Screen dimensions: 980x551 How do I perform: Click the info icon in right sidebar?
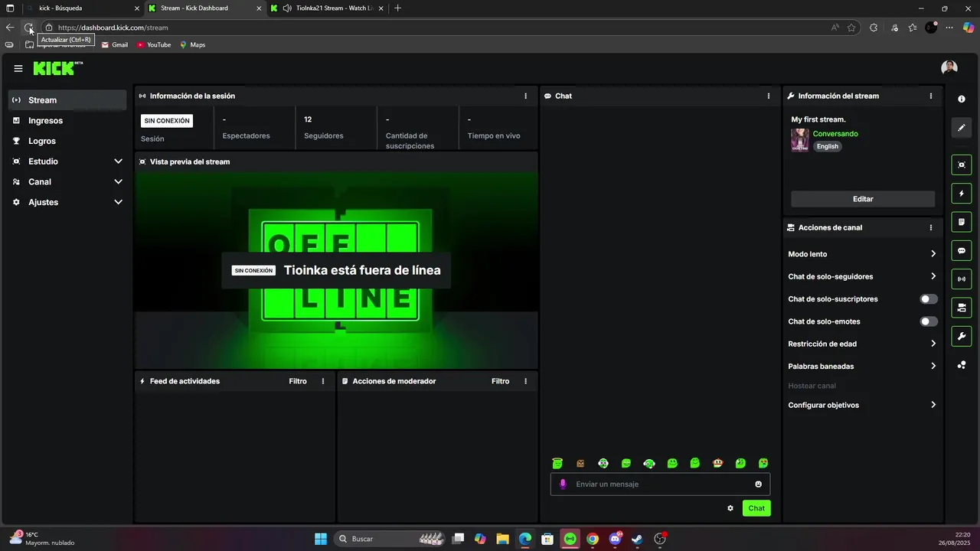[962, 99]
